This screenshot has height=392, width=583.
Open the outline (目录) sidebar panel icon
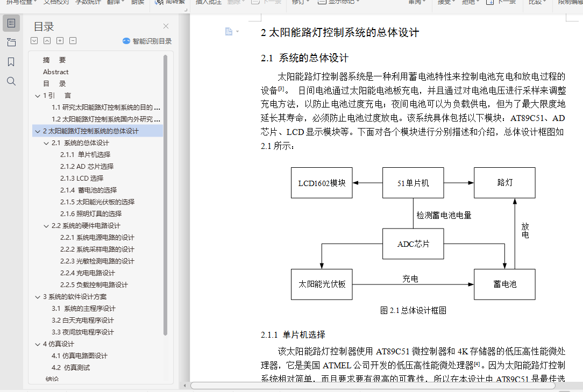coord(11,24)
